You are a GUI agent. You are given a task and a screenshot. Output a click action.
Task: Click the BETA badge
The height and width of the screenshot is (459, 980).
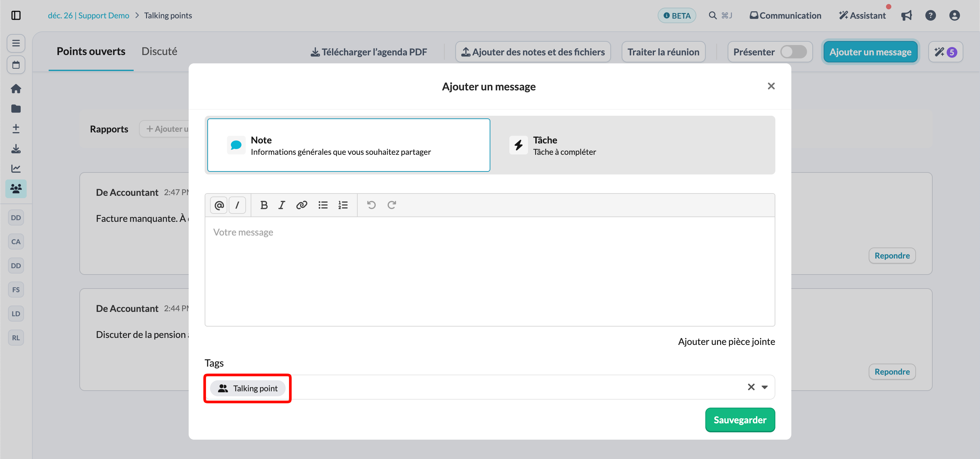pyautogui.click(x=677, y=15)
